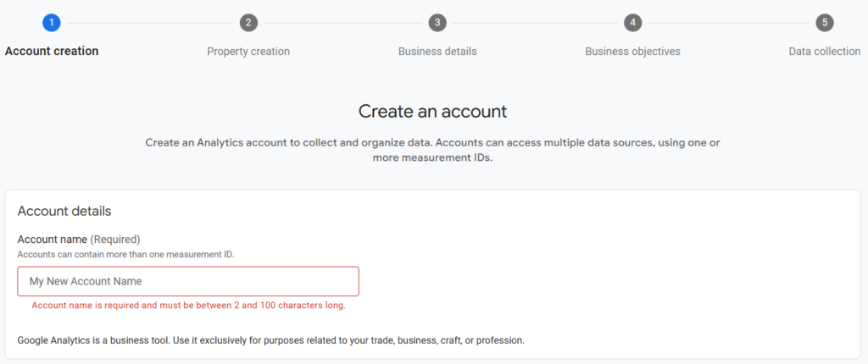Click the progress line between steps 1 and 2

150,23
